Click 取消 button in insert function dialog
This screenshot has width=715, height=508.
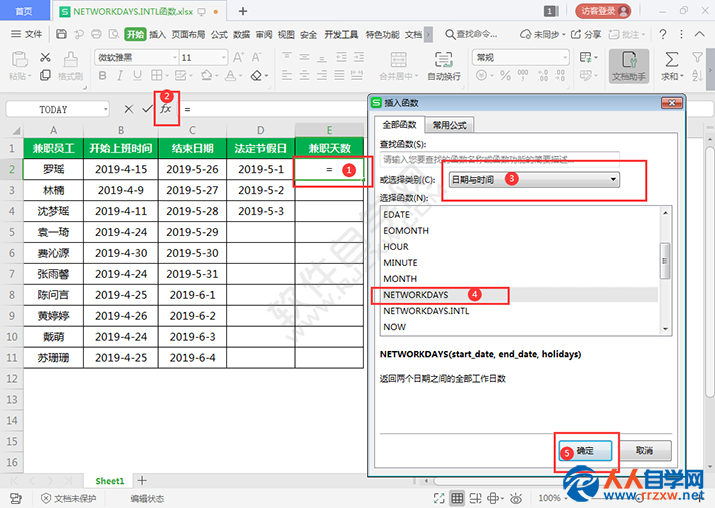(x=645, y=451)
